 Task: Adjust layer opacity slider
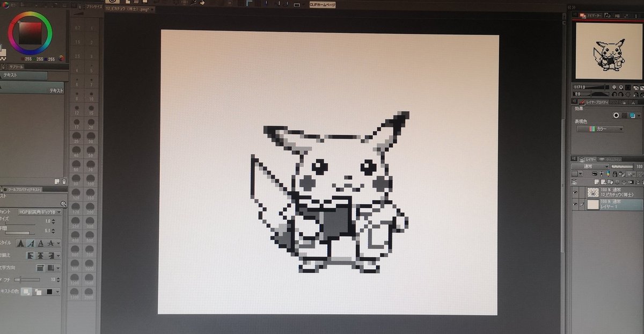click(623, 167)
